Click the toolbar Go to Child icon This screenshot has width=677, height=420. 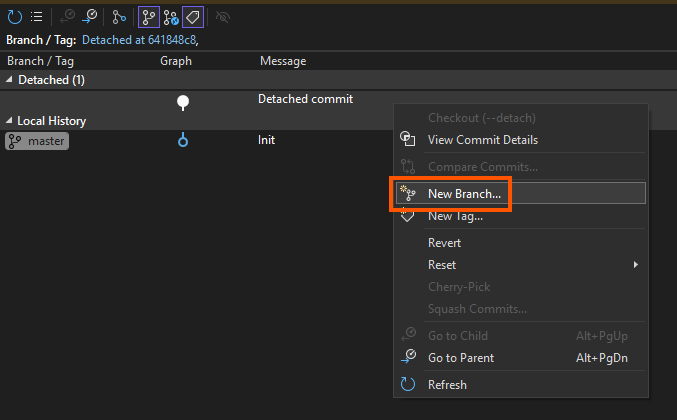(67, 17)
